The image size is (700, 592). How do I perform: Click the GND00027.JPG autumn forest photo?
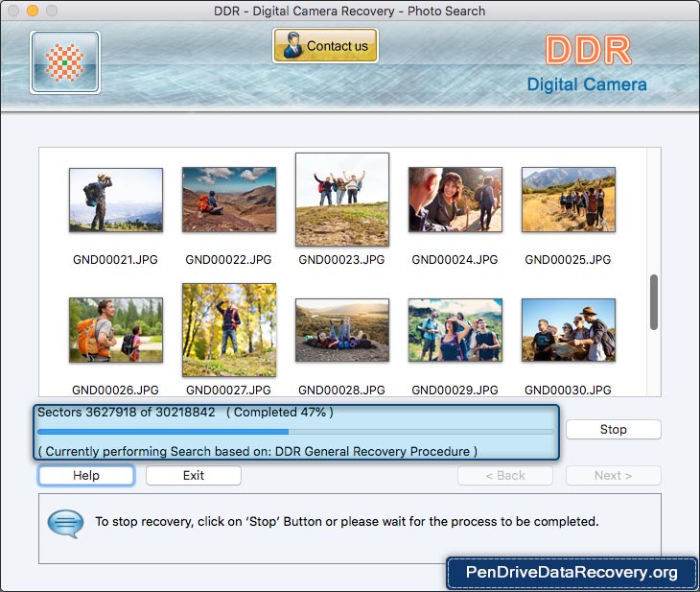[x=228, y=330]
